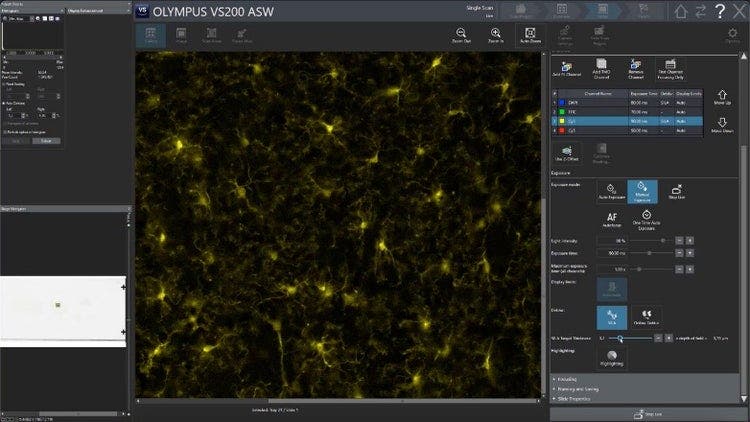Click the Add FL Channel icon
Screen dimensions: 750x422
tap(566, 68)
